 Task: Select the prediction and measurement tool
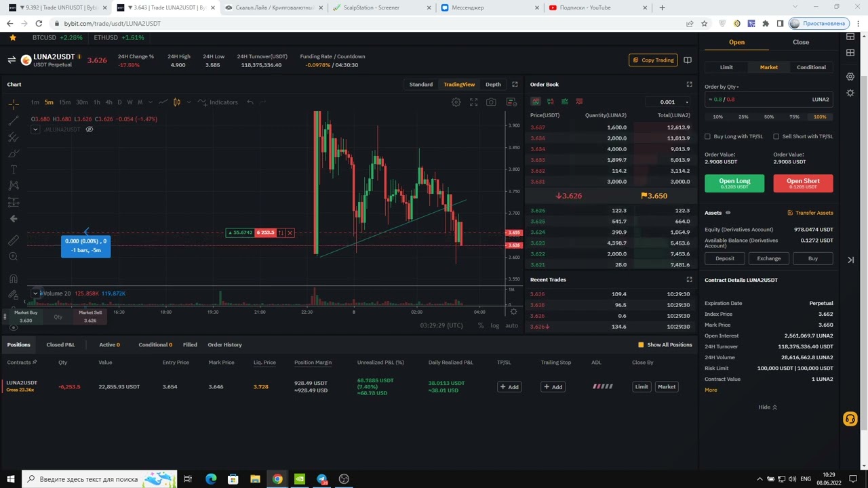click(x=14, y=202)
